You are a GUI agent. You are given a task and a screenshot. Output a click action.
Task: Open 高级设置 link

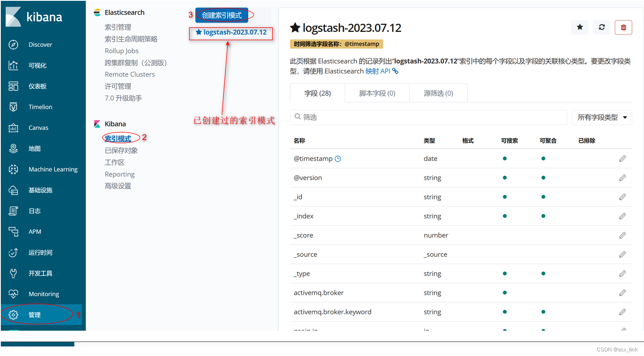118,186
